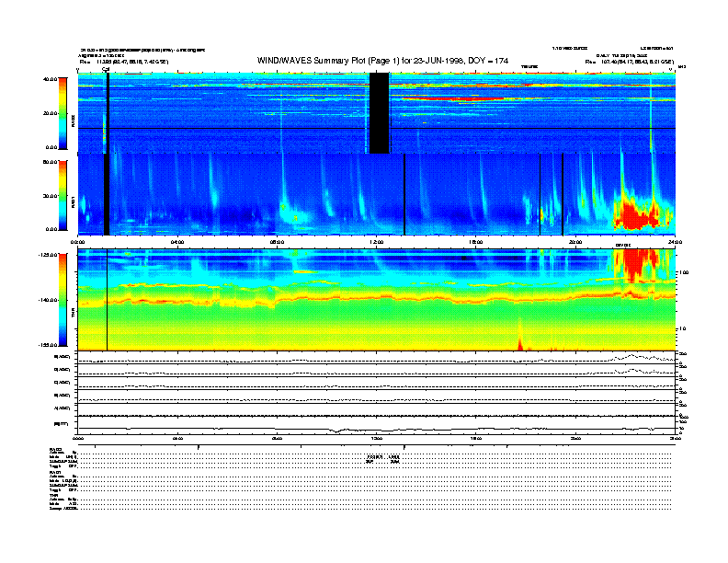Click the 100 label on TNR right axis
This screenshot has height=563, width=728.
(684, 272)
